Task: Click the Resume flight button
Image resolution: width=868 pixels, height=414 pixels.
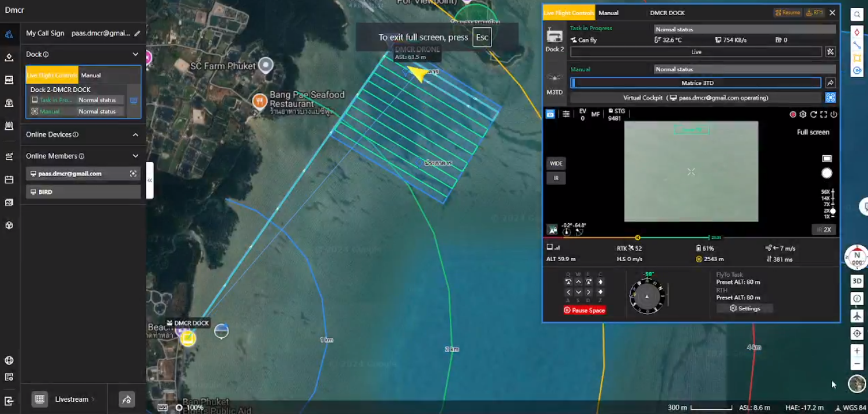Action: (x=787, y=12)
